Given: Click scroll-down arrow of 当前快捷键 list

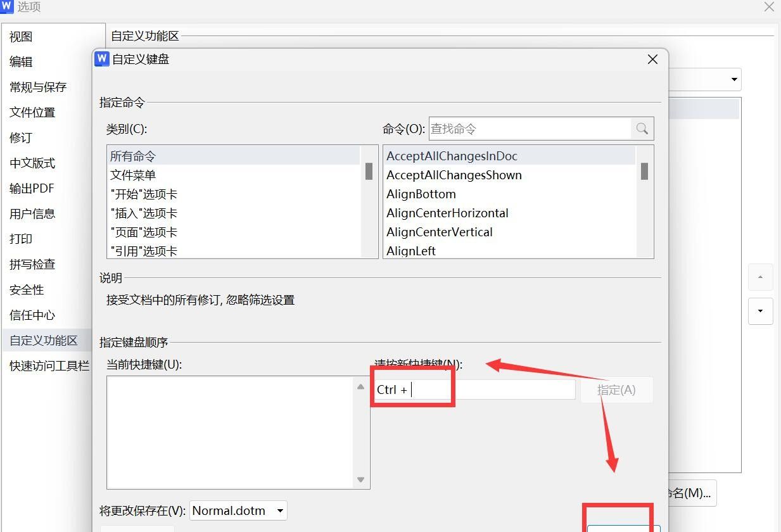Looking at the screenshot, I should click(x=360, y=479).
